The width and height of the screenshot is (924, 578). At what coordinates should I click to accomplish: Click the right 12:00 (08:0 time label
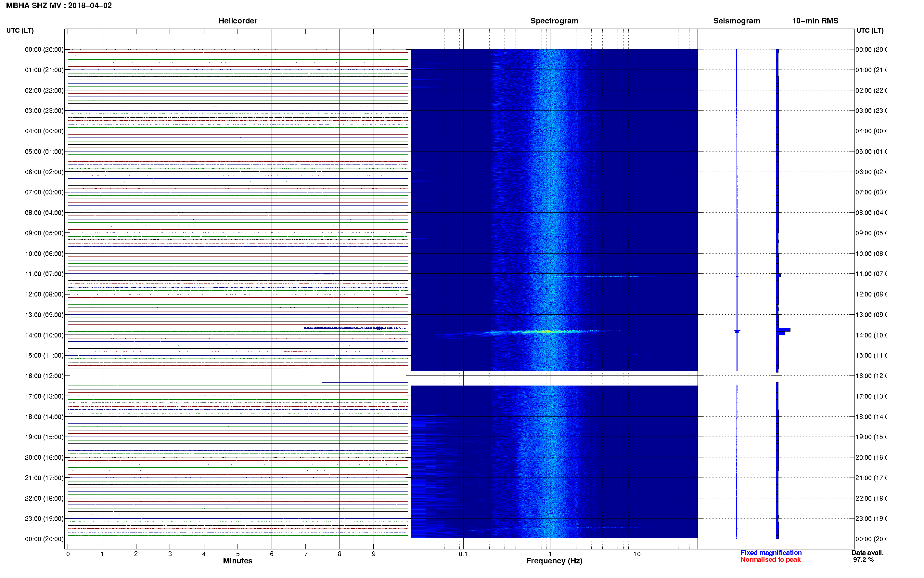[871, 294]
